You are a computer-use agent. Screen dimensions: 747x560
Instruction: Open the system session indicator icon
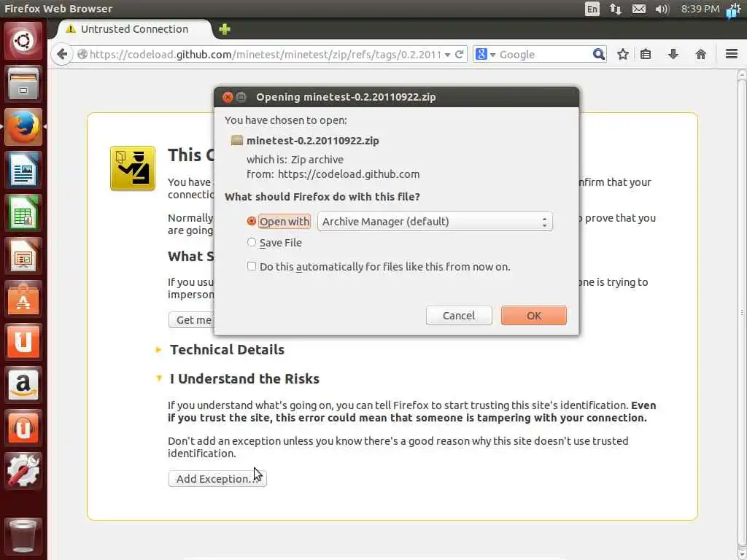point(734,9)
